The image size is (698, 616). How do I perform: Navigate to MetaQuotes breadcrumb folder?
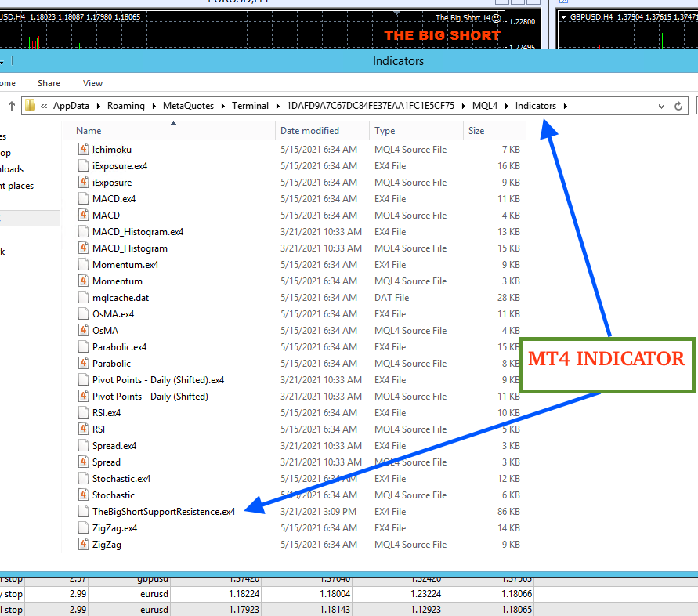pyautogui.click(x=188, y=106)
